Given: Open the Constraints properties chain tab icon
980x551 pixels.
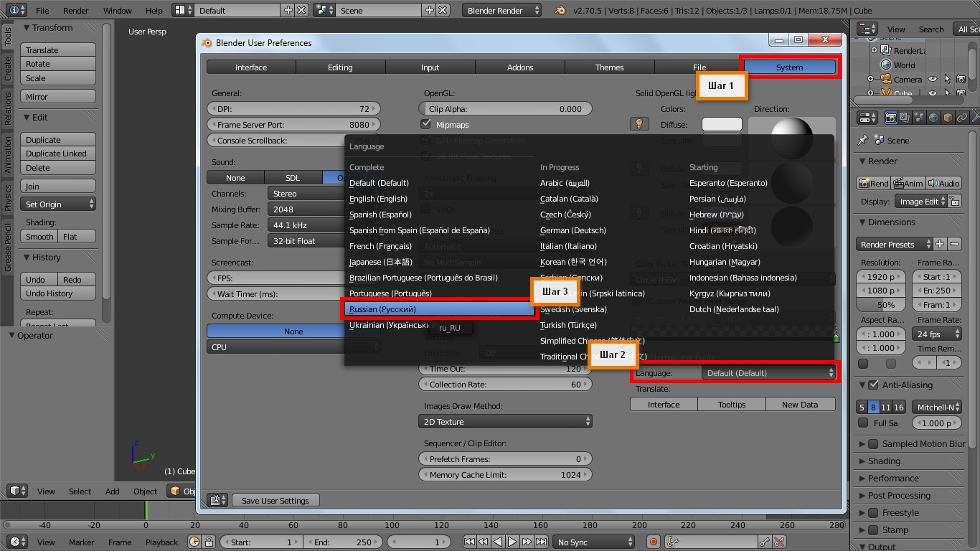Looking at the screenshot, I should pyautogui.click(x=962, y=118).
